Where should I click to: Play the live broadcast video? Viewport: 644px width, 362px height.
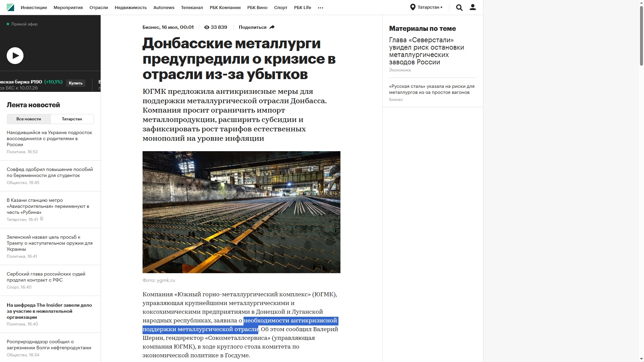15,56
